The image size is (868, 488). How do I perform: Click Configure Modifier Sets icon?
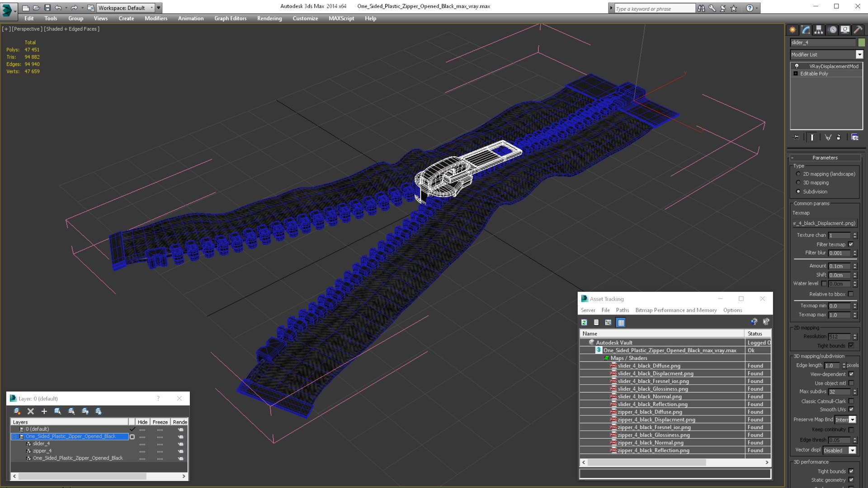[x=854, y=137]
